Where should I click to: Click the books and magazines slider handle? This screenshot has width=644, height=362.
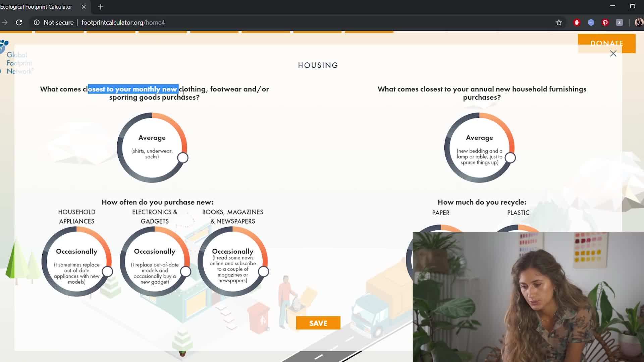[x=264, y=271]
